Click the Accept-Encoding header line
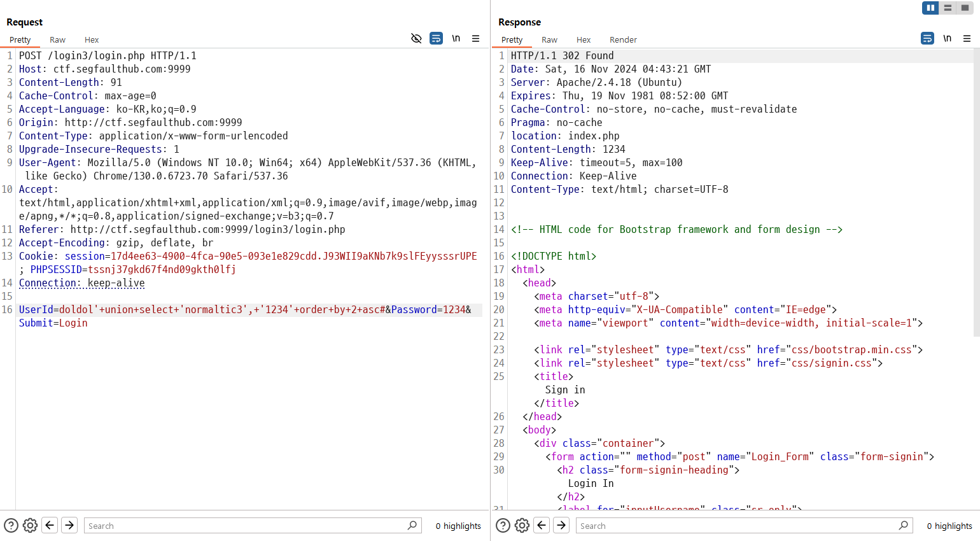 tap(116, 242)
